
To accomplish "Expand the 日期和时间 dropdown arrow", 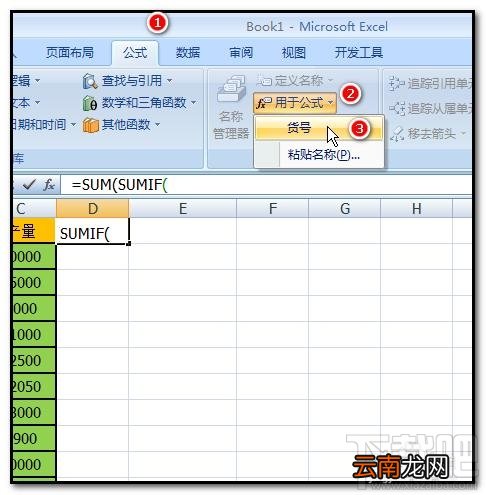I will [73, 125].
